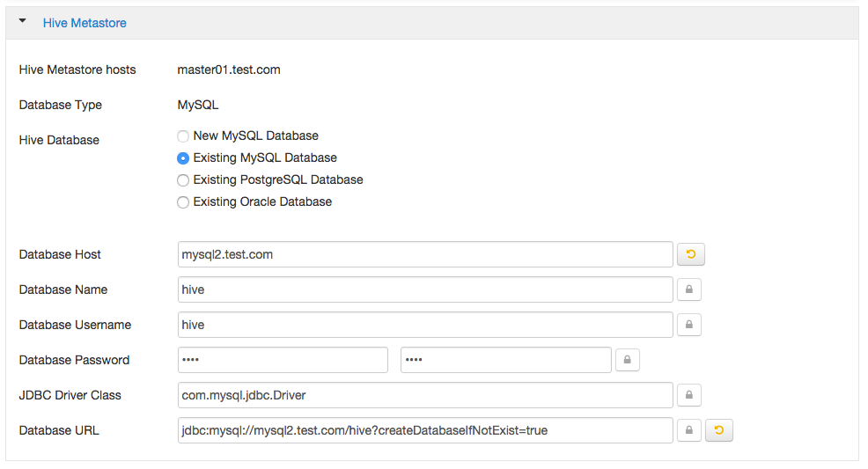Click the JDBC Driver Class label
Screen dimensions: 868x469
click(x=70, y=395)
